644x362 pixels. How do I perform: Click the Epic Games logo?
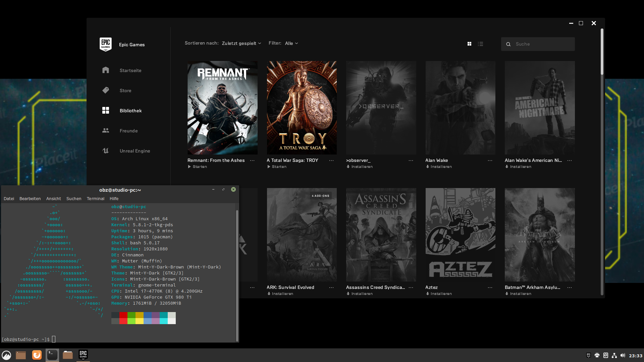click(x=106, y=44)
